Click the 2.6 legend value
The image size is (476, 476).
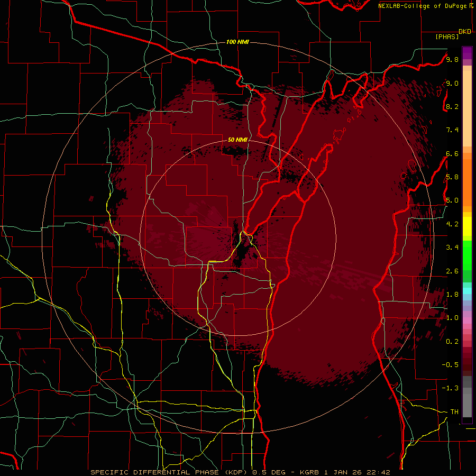(452, 271)
